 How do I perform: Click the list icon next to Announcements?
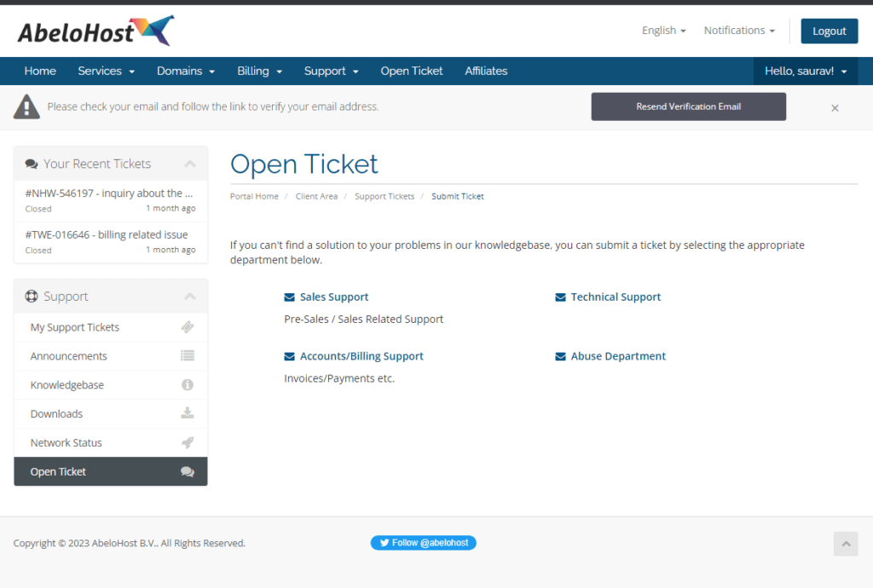189,355
